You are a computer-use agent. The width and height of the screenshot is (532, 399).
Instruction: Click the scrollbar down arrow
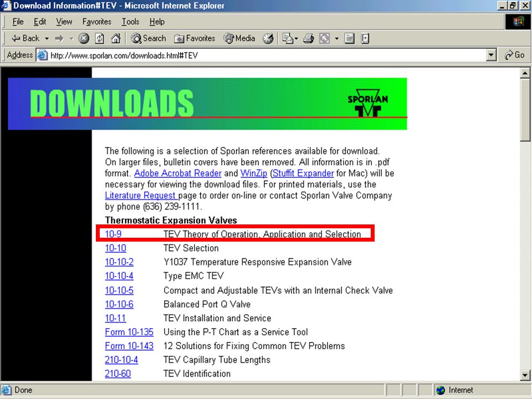point(525,375)
